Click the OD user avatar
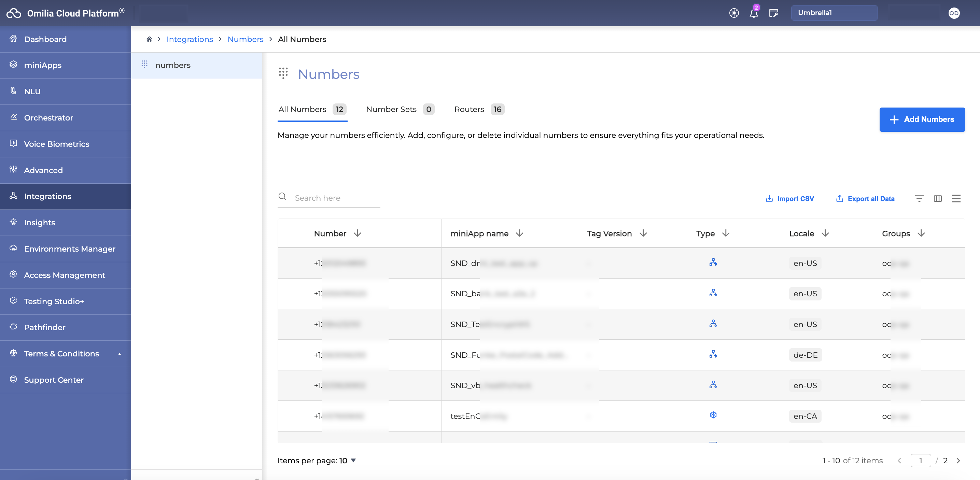 tap(954, 13)
